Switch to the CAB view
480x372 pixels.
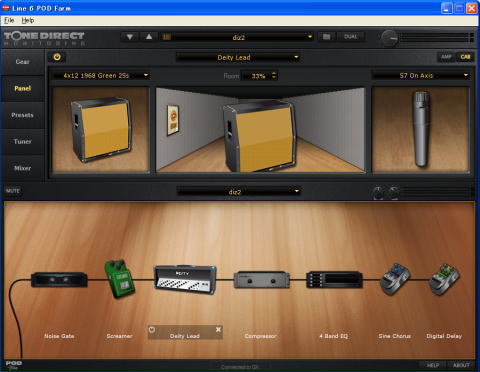point(465,57)
